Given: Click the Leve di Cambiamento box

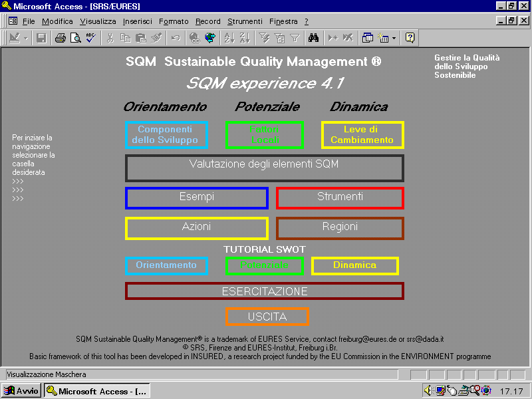Looking at the screenshot, I should coord(362,135).
